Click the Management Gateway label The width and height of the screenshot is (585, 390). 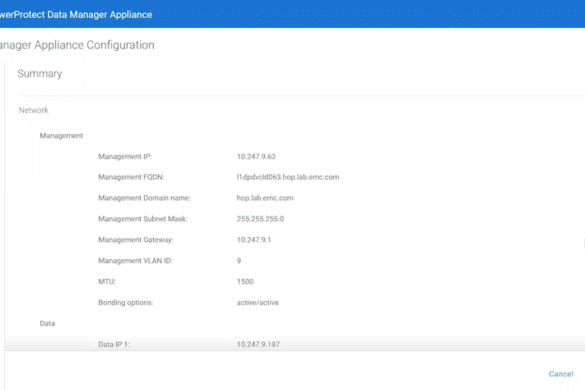click(136, 240)
